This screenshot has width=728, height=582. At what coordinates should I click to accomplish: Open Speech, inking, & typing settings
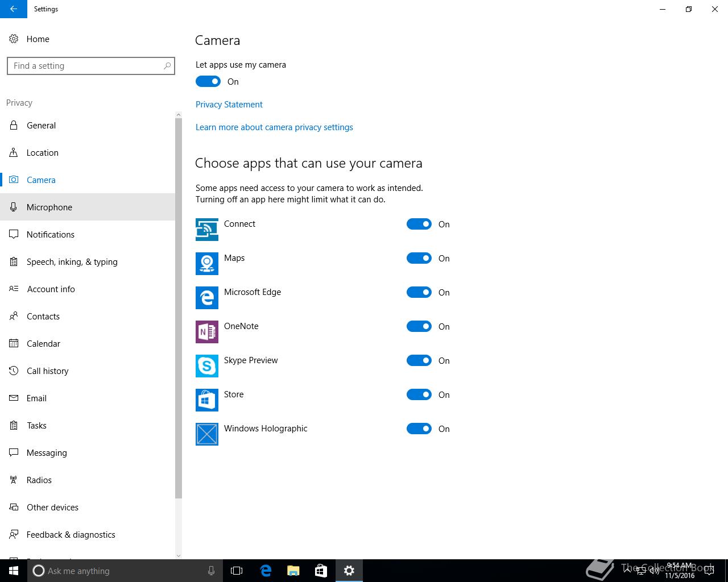click(88, 262)
